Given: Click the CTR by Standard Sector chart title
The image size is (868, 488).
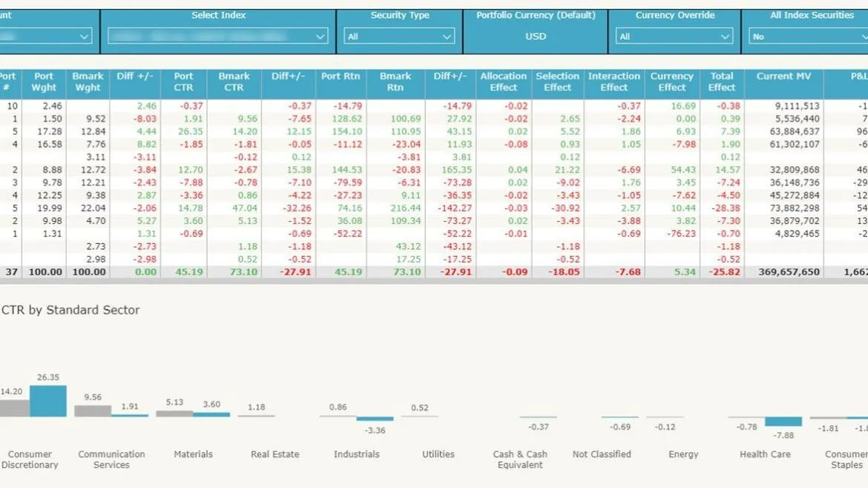Looking at the screenshot, I should (x=70, y=309).
